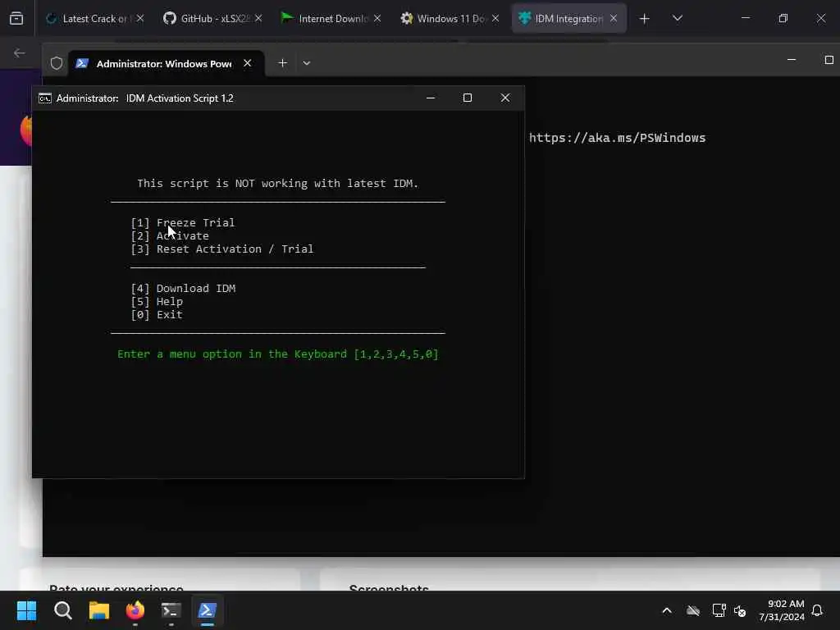Switch to the Latest Crack browser tab
840x630 pixels.
94,19
